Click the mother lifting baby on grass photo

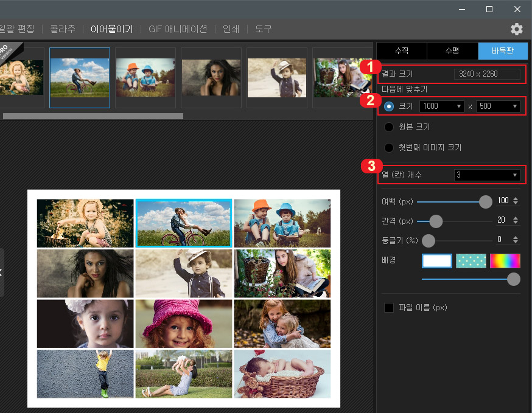184,373
